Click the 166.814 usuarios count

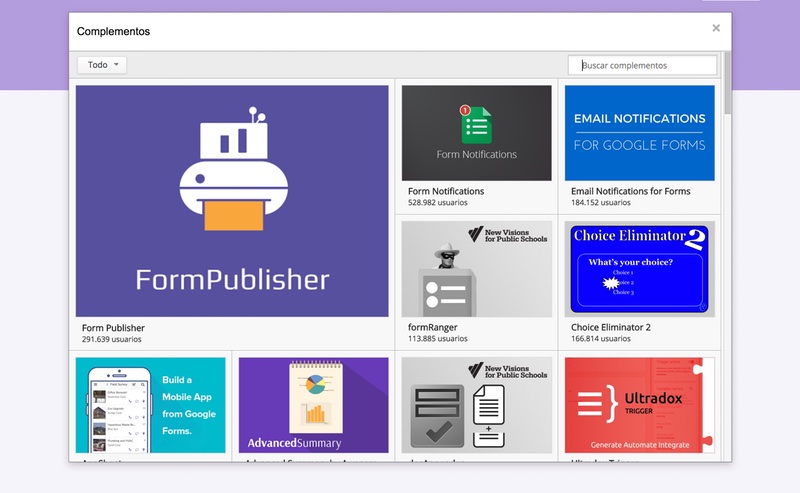[601, 339]
